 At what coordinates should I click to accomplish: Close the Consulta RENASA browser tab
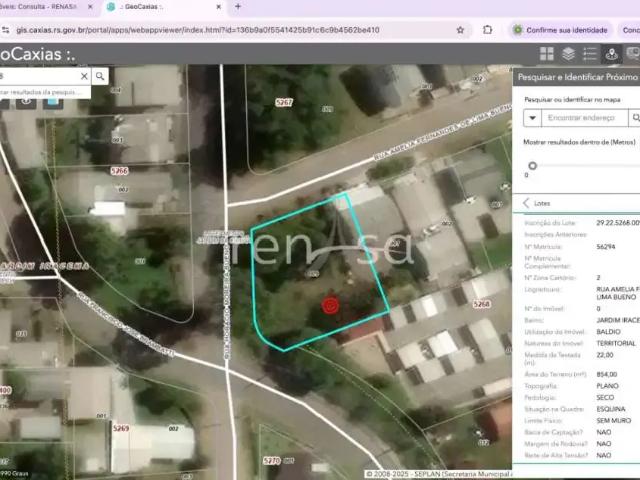click(x=90, y=7)
